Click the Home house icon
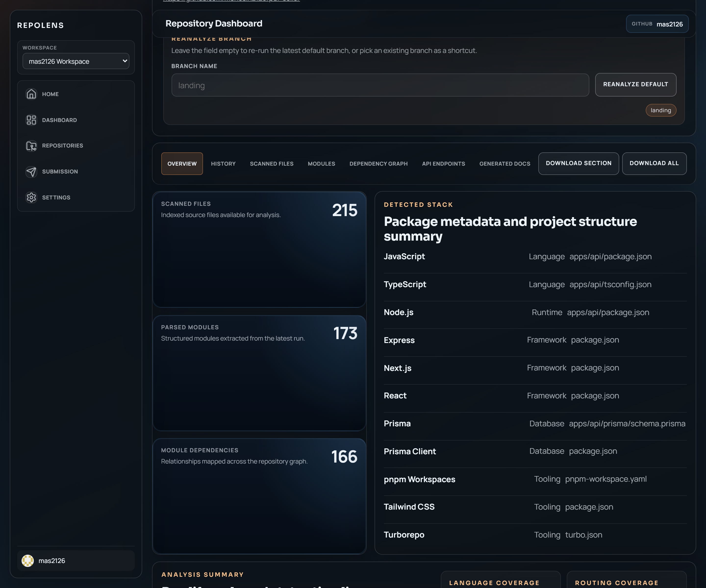The image size is (706, 588). coord(31,94)
